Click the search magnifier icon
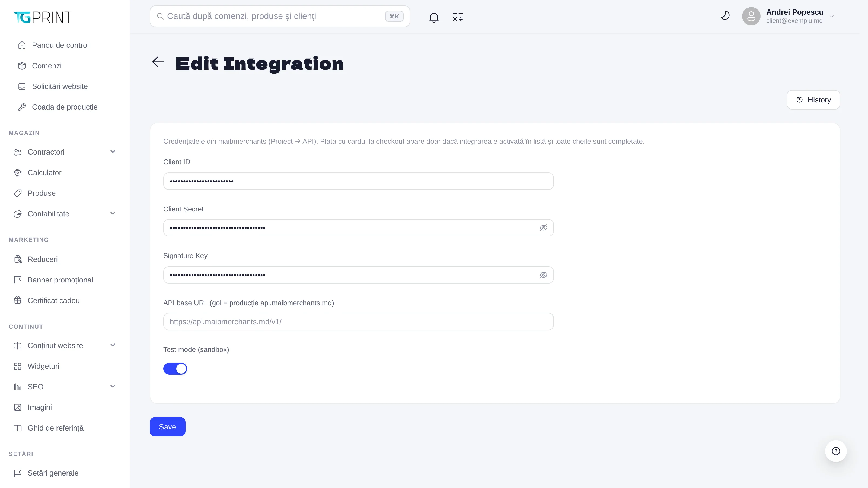Viewport: 868px width, 488px height. (x=160, y=16)
